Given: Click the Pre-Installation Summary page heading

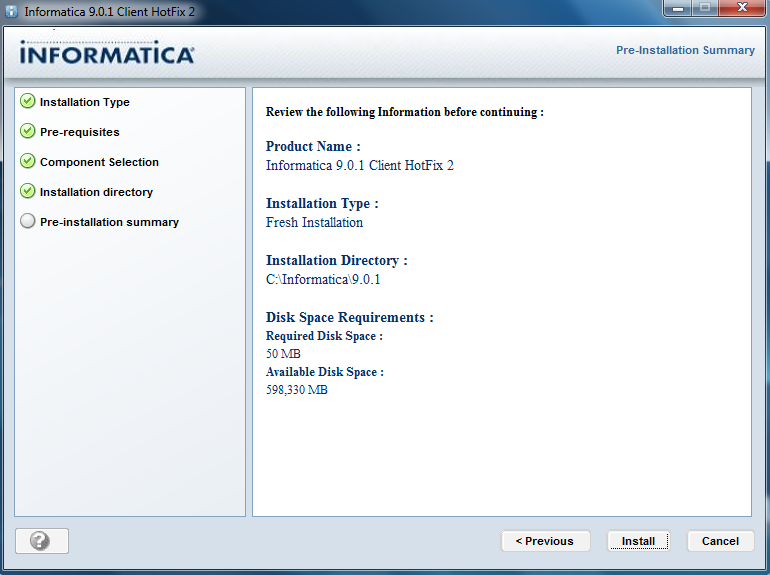Looking at the screenshot, I should (x=685, y=50).
